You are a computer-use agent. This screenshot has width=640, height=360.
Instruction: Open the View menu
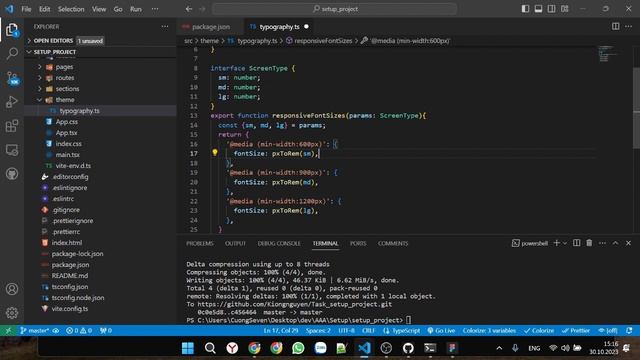[x=99, y=9]
